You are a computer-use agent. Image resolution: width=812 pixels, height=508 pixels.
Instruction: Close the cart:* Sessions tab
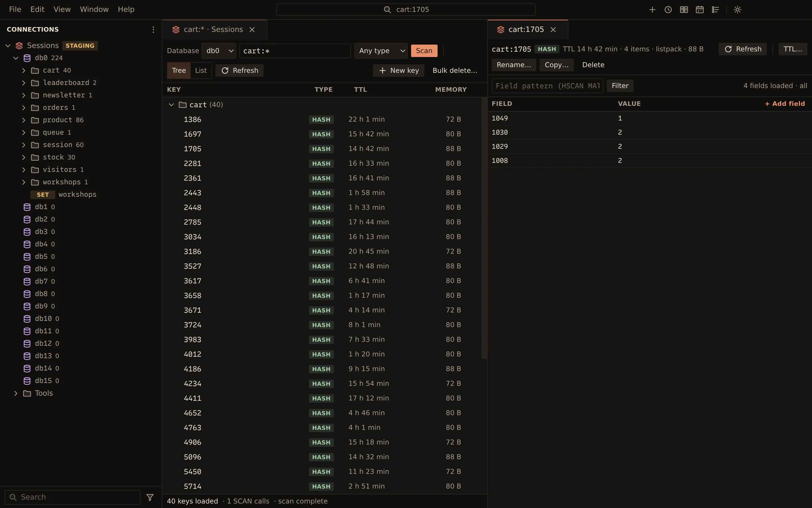pos(252,30)
